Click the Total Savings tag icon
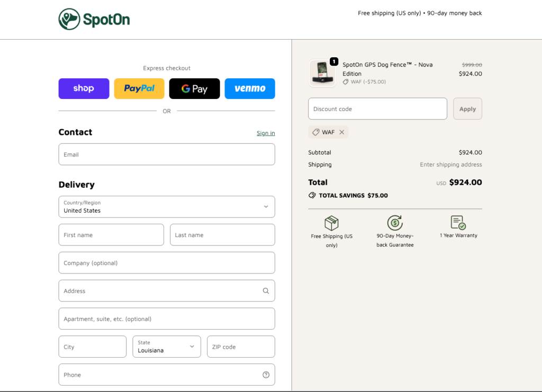The image size is (542, 392). point(313,195)
